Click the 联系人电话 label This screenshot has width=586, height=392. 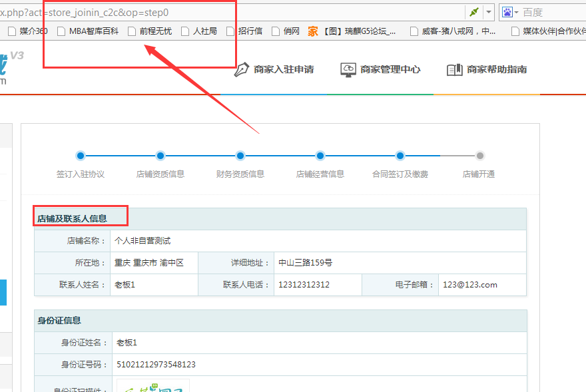[x=246, y=285]
